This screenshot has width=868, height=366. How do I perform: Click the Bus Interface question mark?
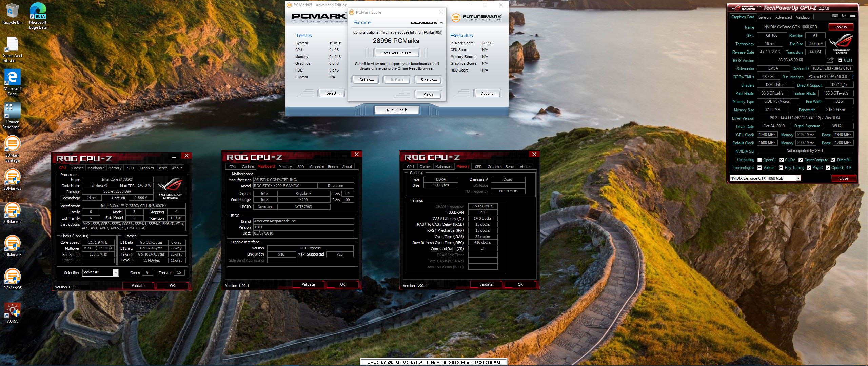point(852,77)
